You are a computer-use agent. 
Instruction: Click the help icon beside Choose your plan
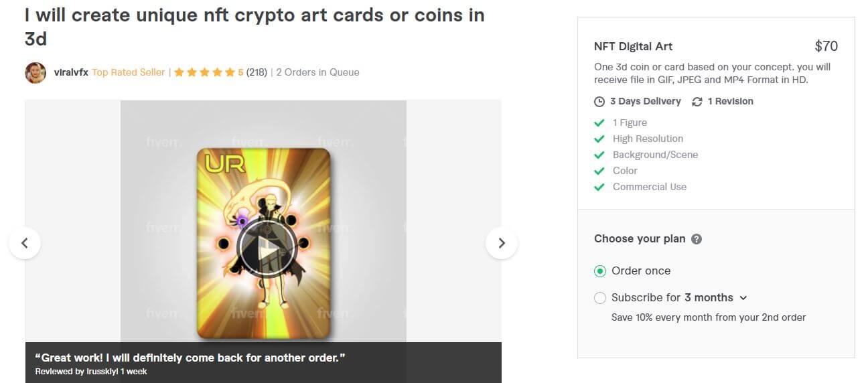pos(697,239)
